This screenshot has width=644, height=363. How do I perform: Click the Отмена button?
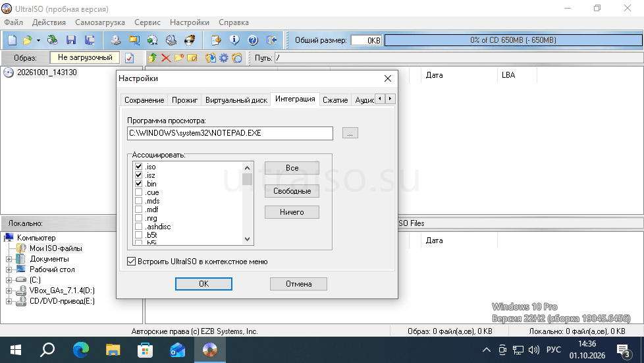[298, 284]
